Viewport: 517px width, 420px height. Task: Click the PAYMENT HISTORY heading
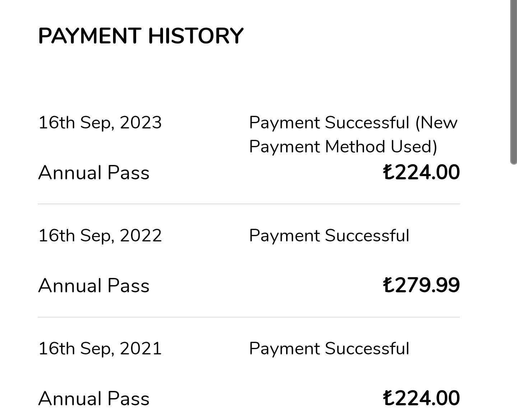click(x=141, y=36)
